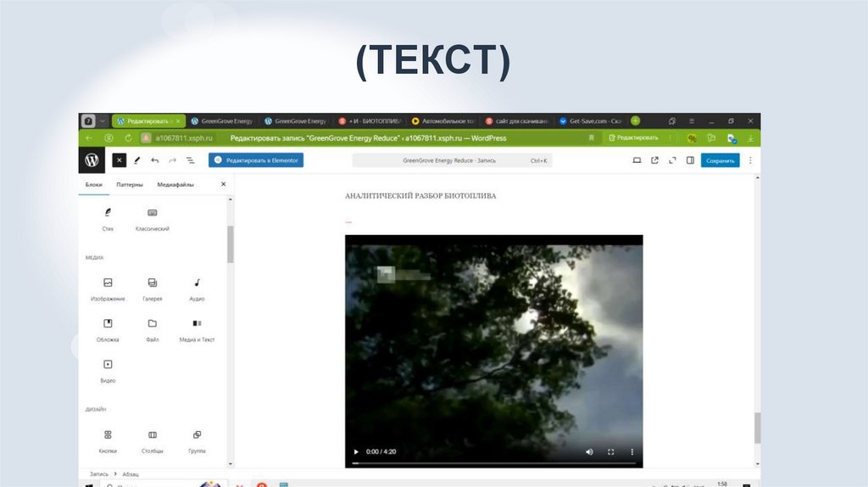Click the inserter panel scrollbar thumb
Screen dimensions: 868x487
point(231,243)
